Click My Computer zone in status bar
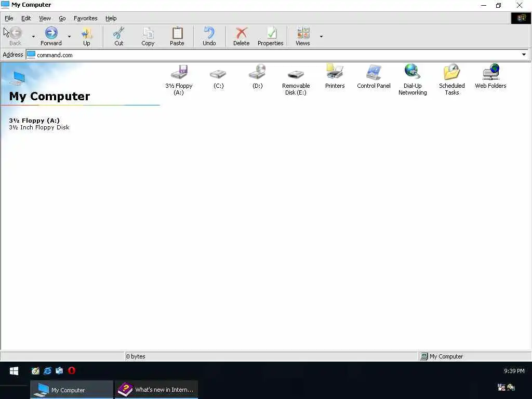 pos(446,356)
